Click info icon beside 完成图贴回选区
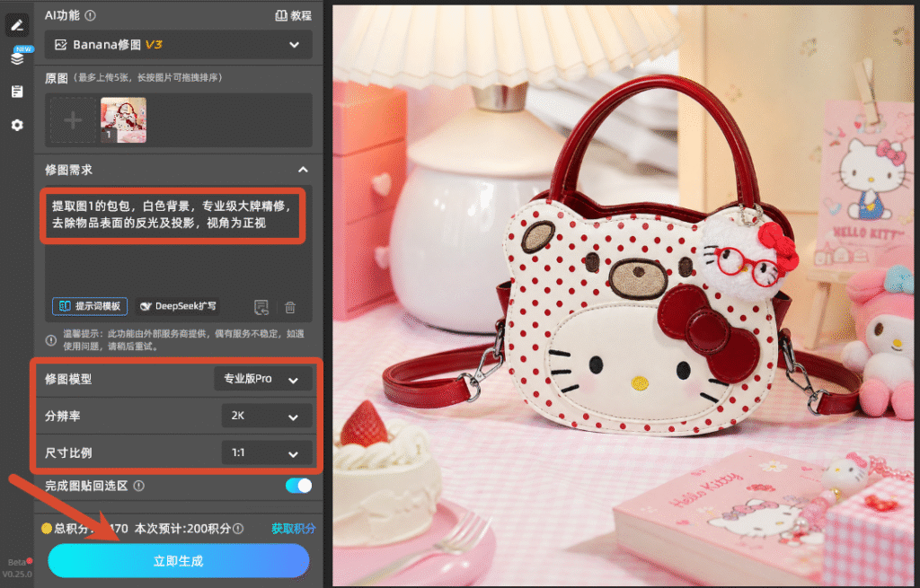Viewport: 920px width, 588px height. coord(139,486)
